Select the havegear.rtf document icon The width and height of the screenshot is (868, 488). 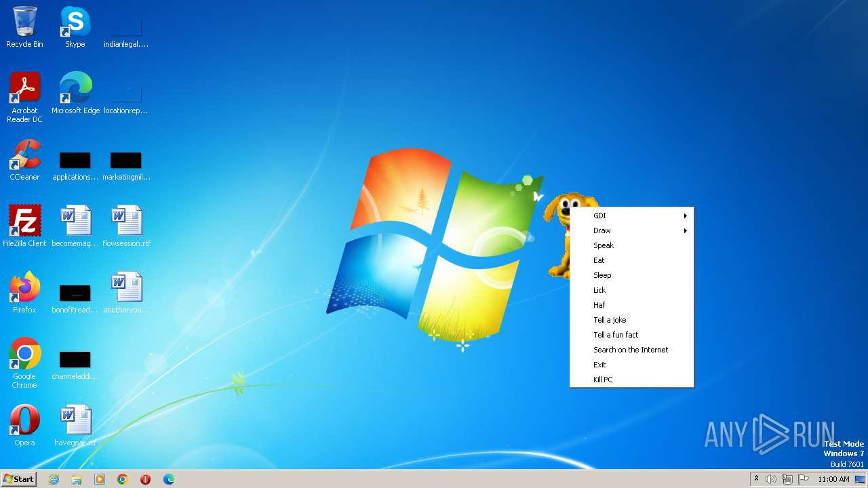pos(75,426)
